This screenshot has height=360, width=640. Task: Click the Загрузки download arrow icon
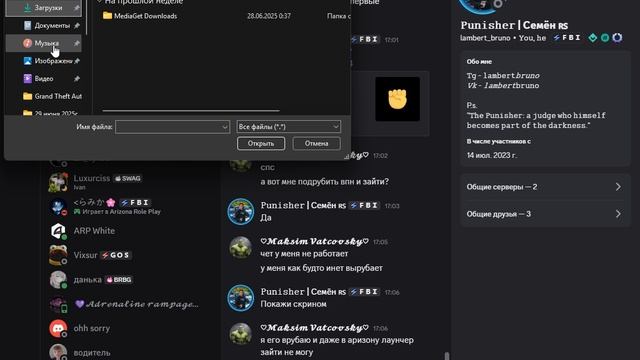pos(27,8)
